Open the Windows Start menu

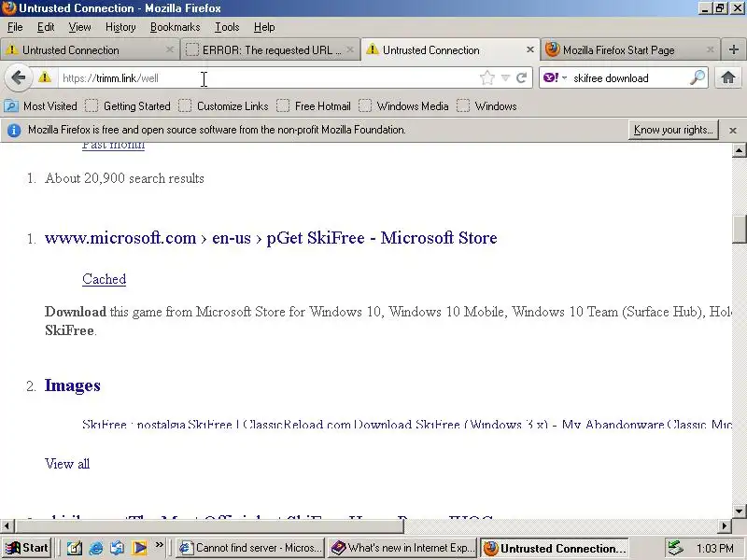coord(27,548)
